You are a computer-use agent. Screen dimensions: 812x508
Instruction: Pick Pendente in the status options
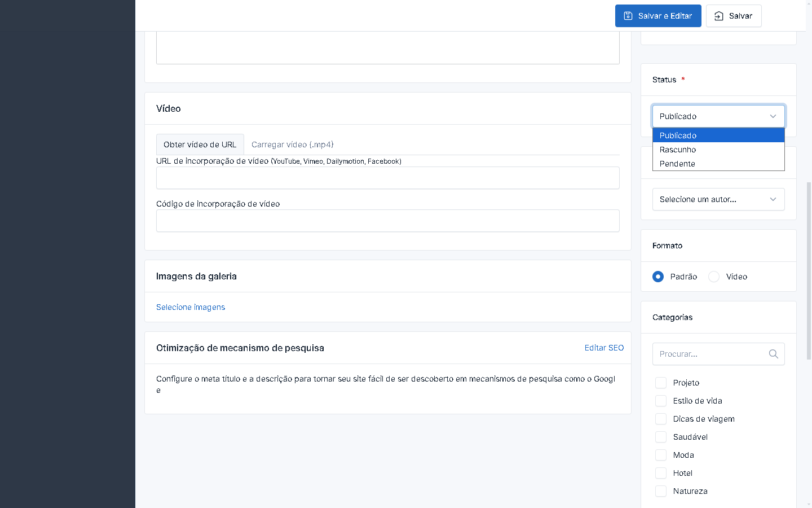[x=677, y=164]
